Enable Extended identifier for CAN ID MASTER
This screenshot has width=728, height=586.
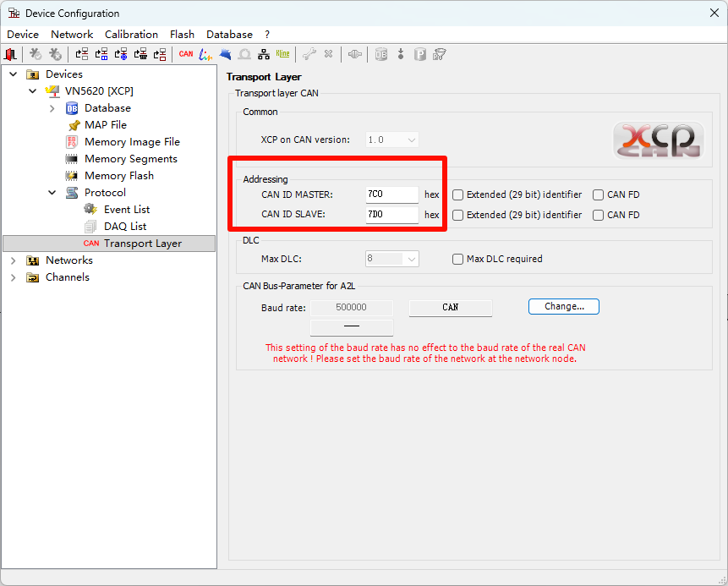457,194
